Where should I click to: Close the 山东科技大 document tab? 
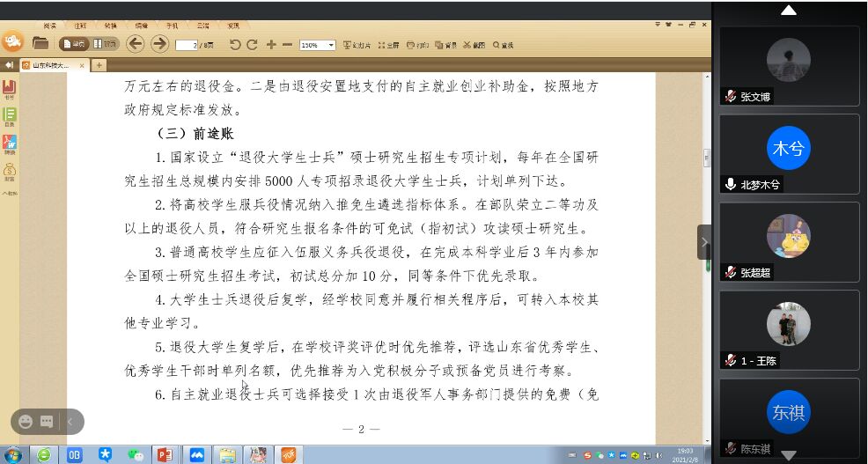83,65
